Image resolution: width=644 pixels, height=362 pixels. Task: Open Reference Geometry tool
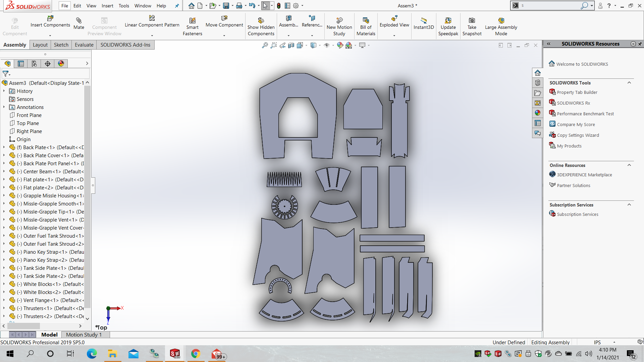(312, 21)
